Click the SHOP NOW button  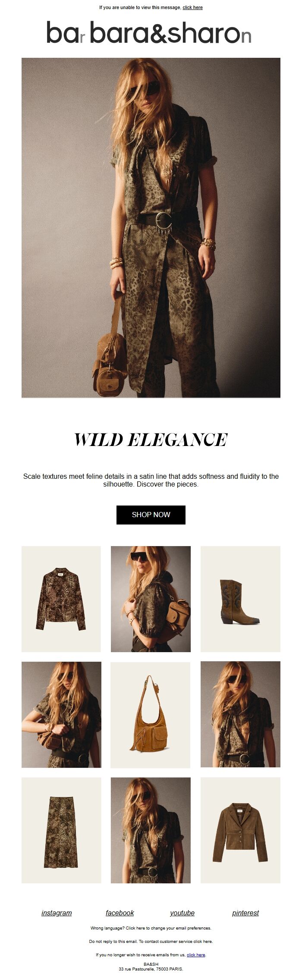(151, 515)
